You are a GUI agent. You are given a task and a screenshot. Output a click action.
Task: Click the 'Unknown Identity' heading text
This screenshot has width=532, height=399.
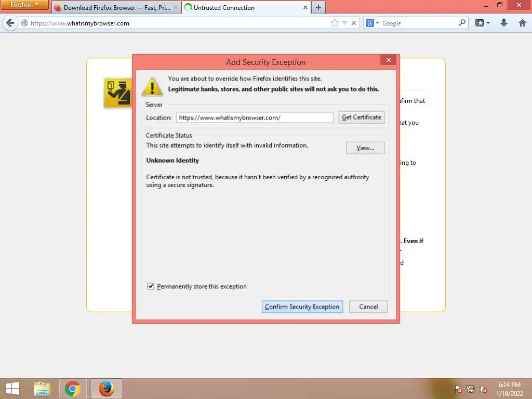tap(172, 161)
